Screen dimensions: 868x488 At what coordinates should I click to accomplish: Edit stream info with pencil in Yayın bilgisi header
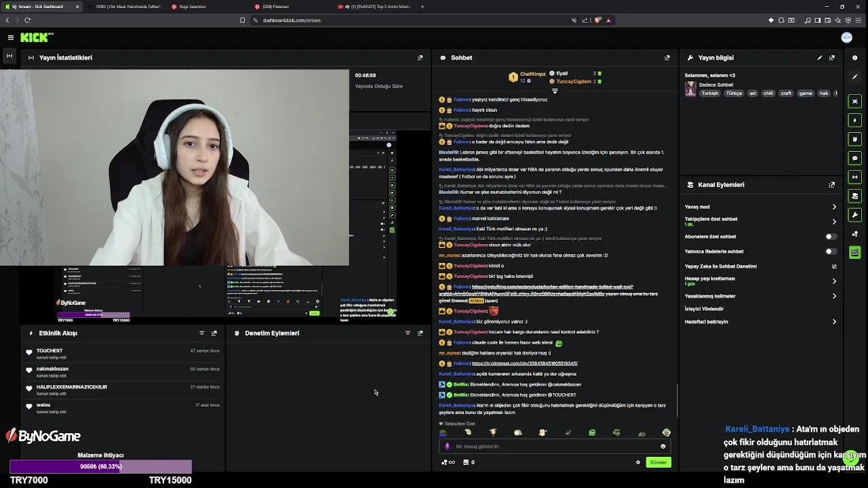819,58
